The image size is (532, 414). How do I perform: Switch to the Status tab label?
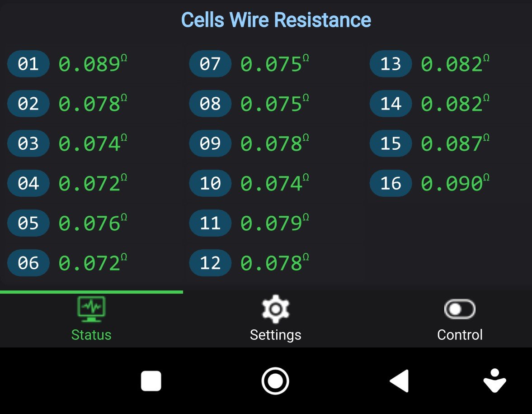(91, 335)
